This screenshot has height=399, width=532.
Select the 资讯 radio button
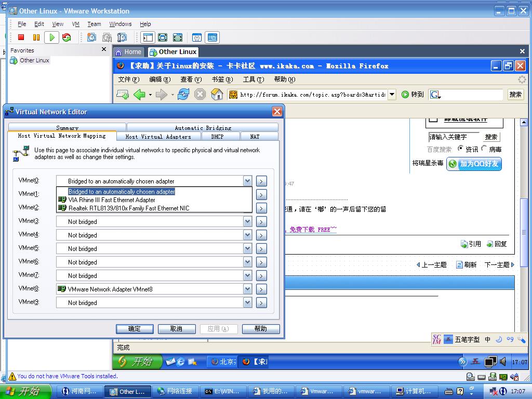460,148
